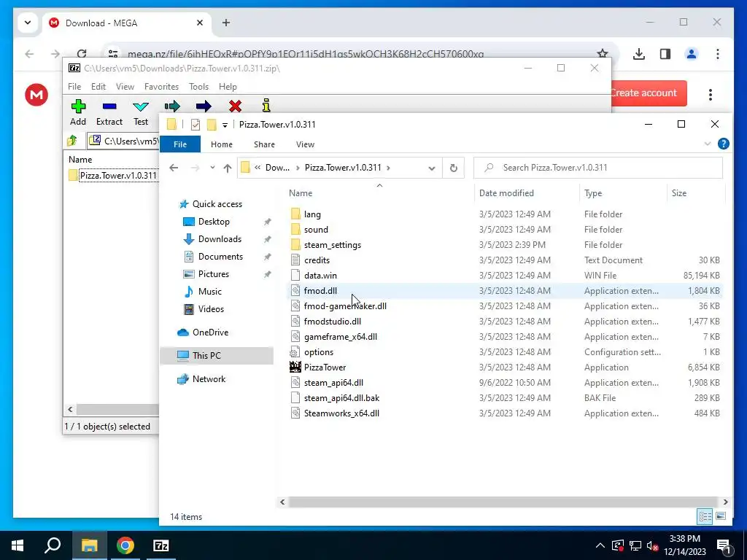Select the Steamworks_x64.dll file
Screen dimensions: 747x560
[341, 413]
